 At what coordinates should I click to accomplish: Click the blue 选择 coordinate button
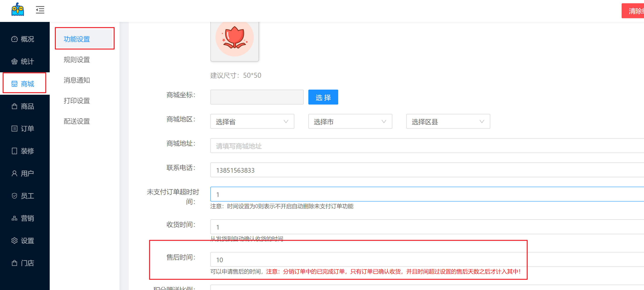pos(323,97)
